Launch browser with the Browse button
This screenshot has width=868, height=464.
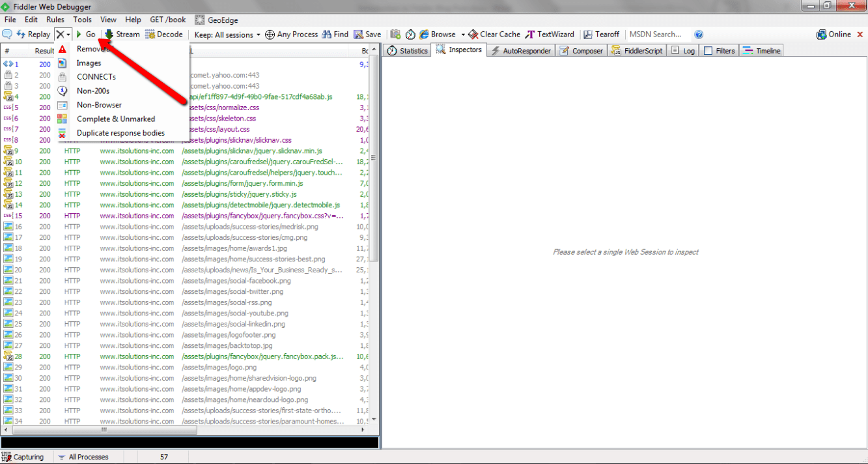[438, 35]
